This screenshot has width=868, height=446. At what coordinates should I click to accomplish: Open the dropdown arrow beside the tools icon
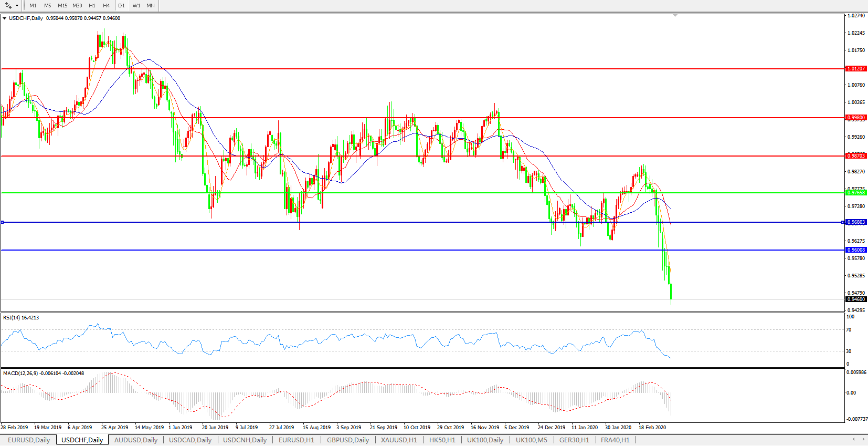(x=17, y=6)
